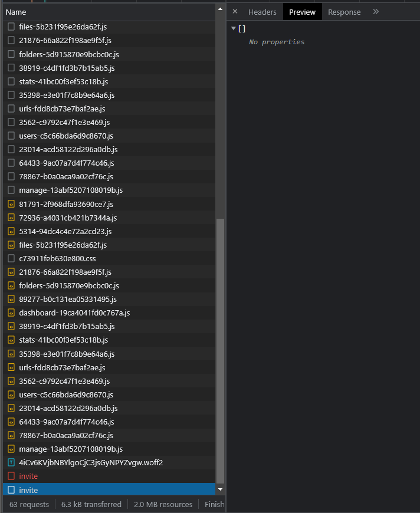
Task: Click script icon beside 81791-2f968dfa93690ce7.js
Action: pos(11,204)
